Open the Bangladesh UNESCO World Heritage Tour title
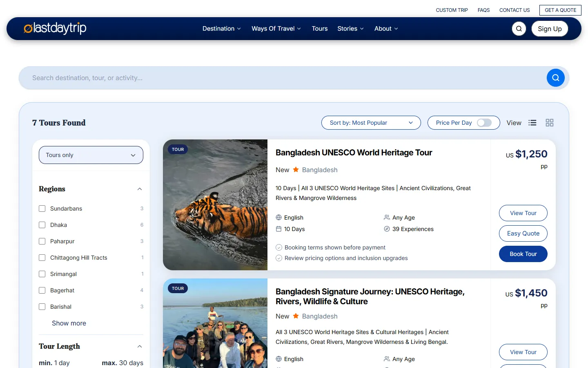 354,153
